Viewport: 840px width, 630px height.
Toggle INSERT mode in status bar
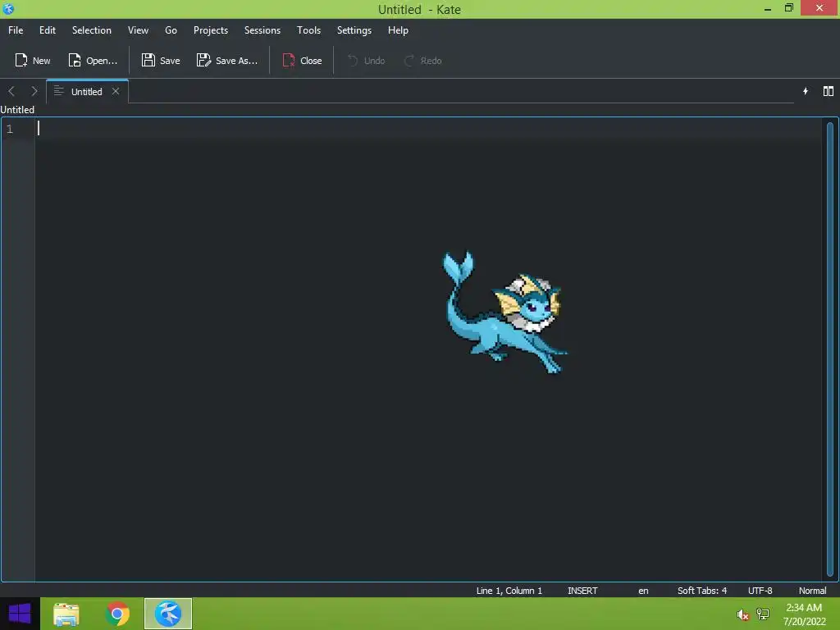(582, 591)
